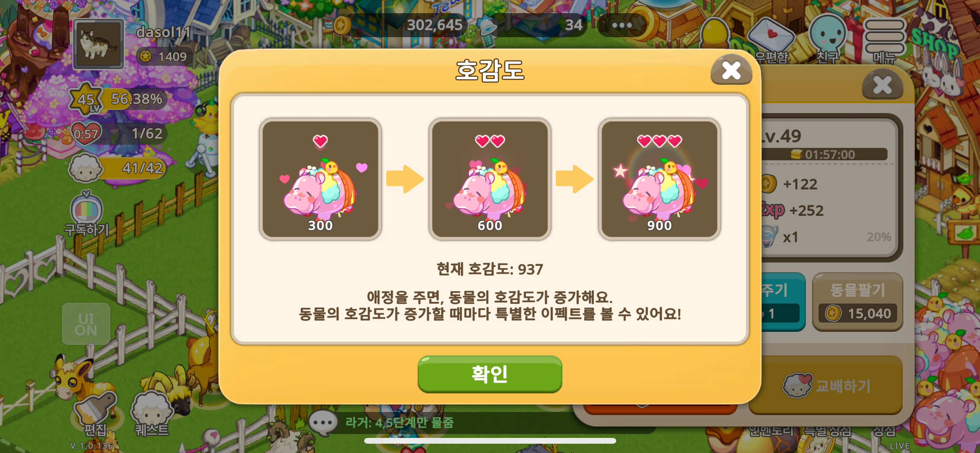Select the 600 affection stage thumbnail
The width and height of the screenshot is (980, 453).
pyautogui.click(x=490, y=179)
